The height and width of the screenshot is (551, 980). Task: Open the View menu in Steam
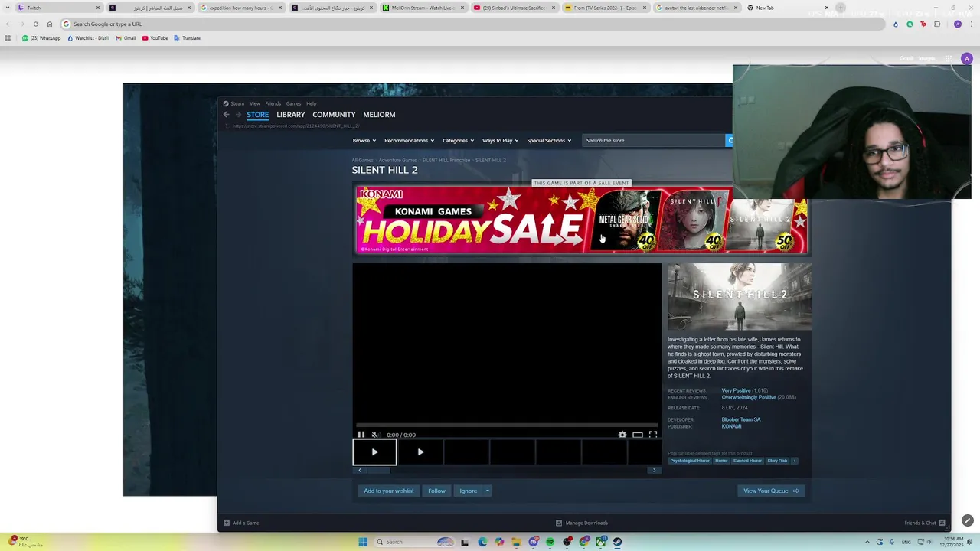click(255, 103)
